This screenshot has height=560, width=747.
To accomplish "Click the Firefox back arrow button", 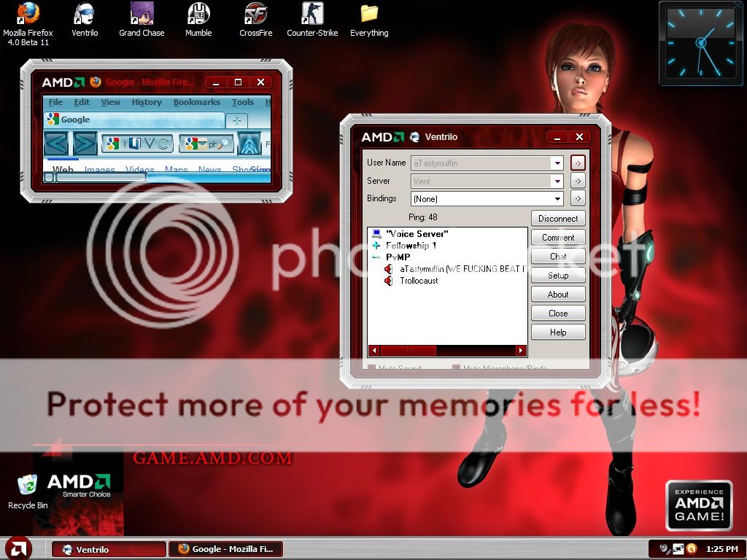I will tap(56, 144).
